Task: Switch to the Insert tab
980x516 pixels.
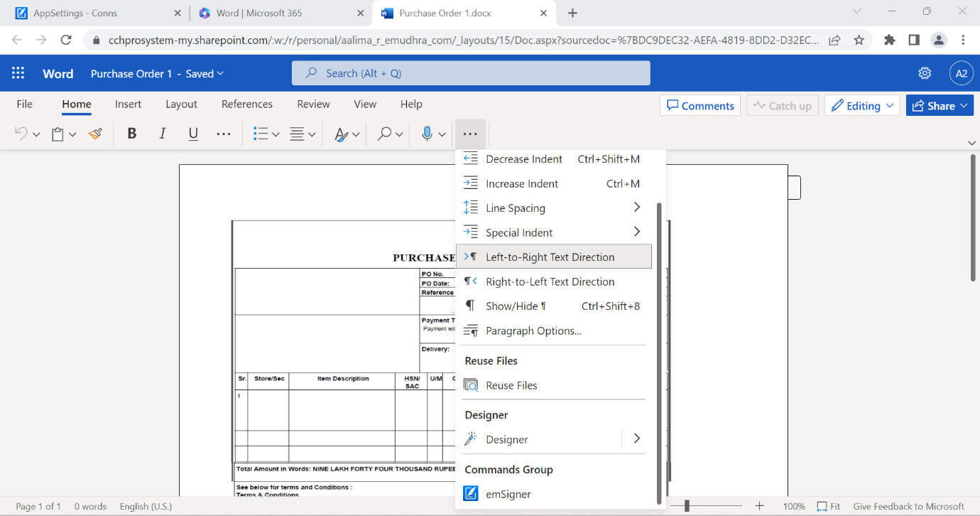Action: tap(128, 104)
